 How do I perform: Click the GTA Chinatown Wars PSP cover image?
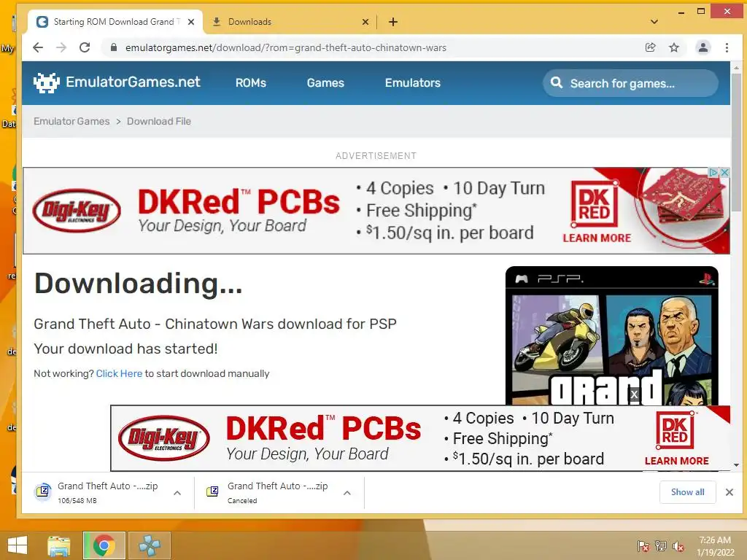pos(612,335)
